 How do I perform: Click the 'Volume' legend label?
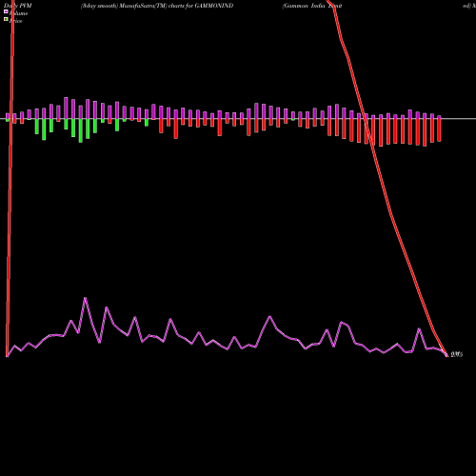coord(18,13)
